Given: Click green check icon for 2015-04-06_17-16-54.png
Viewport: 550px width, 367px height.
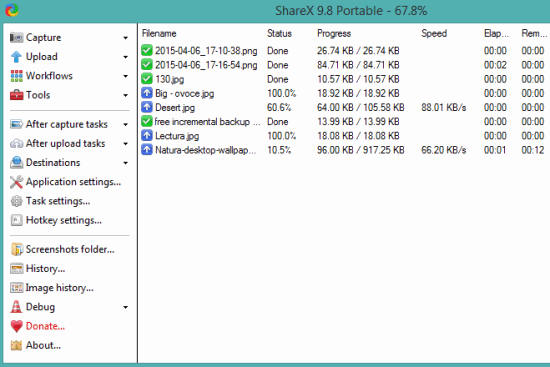Looking at the screenshot, I should point(147,65).
